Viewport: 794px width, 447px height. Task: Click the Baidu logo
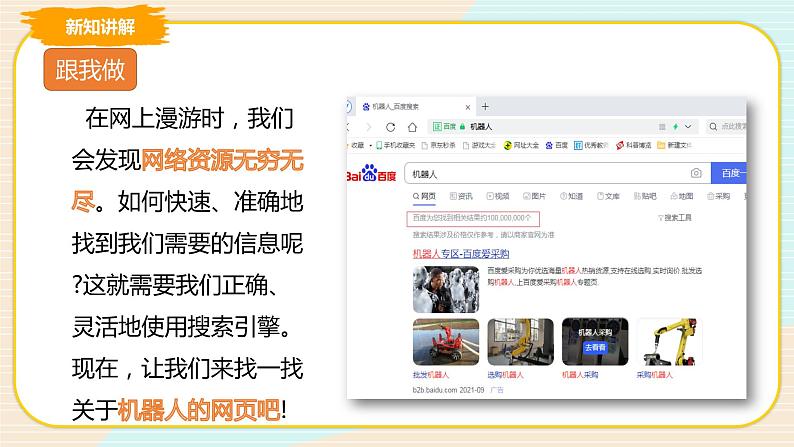371,174
